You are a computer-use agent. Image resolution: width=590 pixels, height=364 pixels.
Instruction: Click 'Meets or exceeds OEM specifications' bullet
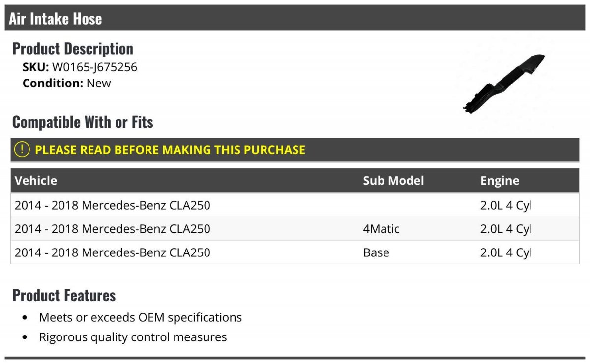[x=140, y=317]
